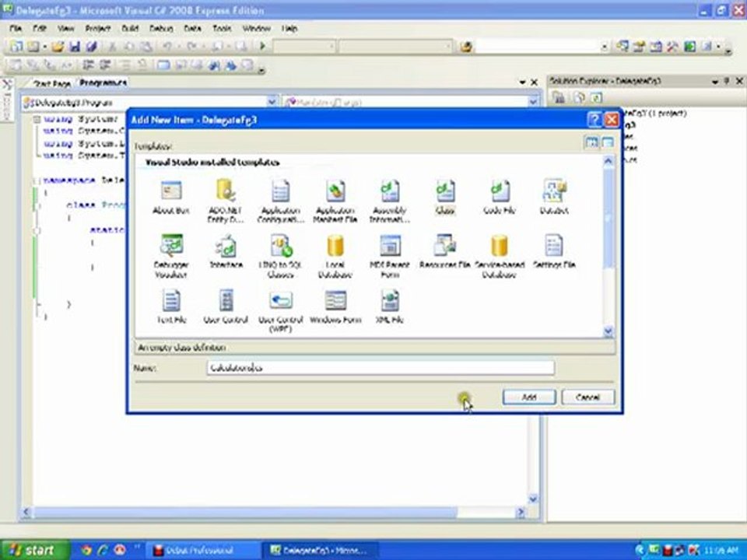The image size is (747, 560).
Task: Select the MDI Parent Form template
Action: point(390,256)
